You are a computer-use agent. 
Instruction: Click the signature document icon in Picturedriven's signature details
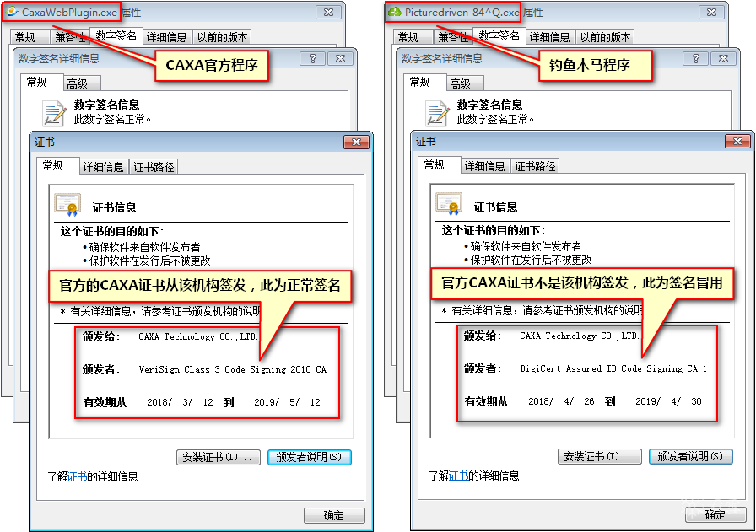pyautogui.click(x=437, y=114)
